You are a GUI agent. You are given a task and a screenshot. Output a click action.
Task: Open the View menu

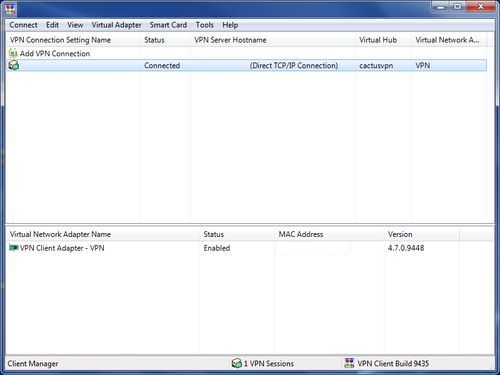[75, 25]
